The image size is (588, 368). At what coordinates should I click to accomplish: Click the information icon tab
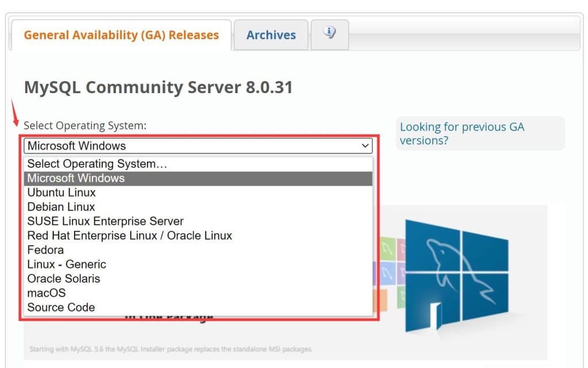coord(329,33)
